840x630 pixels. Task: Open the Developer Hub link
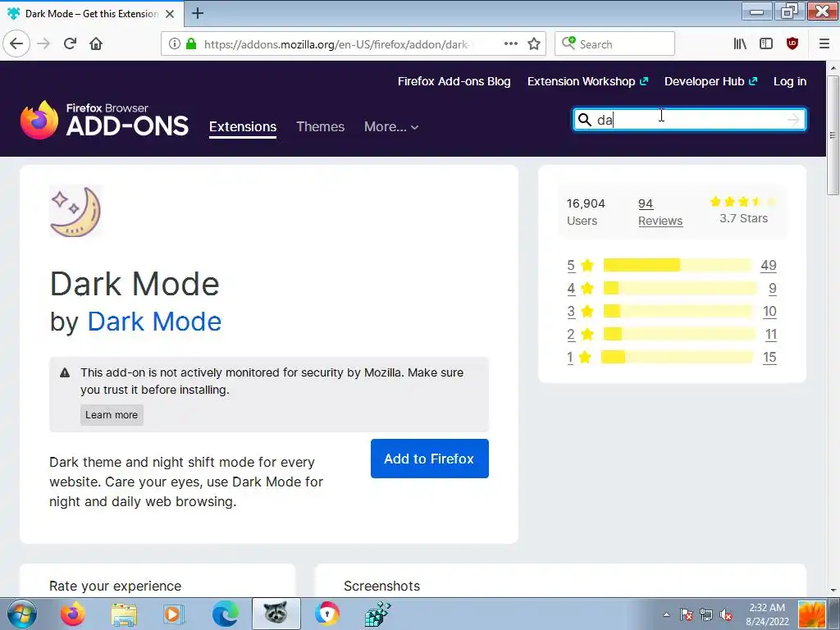click(x=710, y=81)
